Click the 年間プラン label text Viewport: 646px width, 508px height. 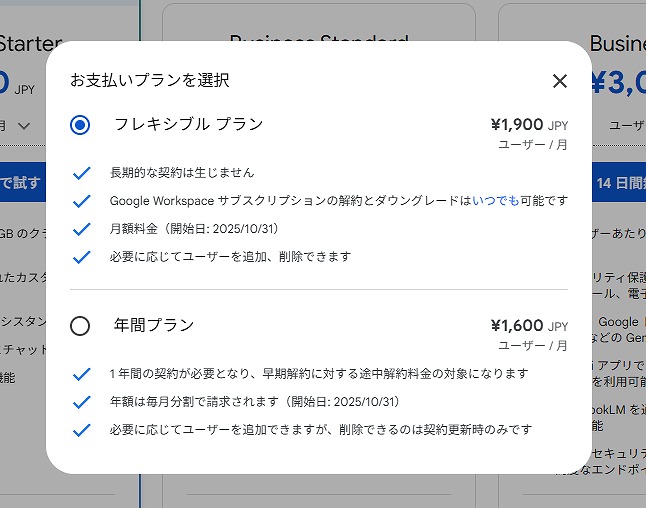click(154, 325)
